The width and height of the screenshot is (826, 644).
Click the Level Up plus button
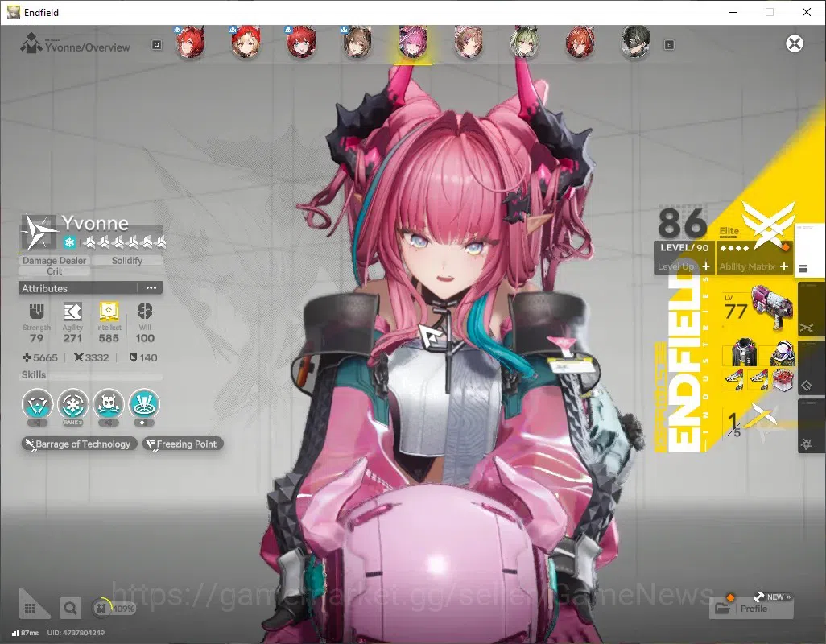coord(706,266)
